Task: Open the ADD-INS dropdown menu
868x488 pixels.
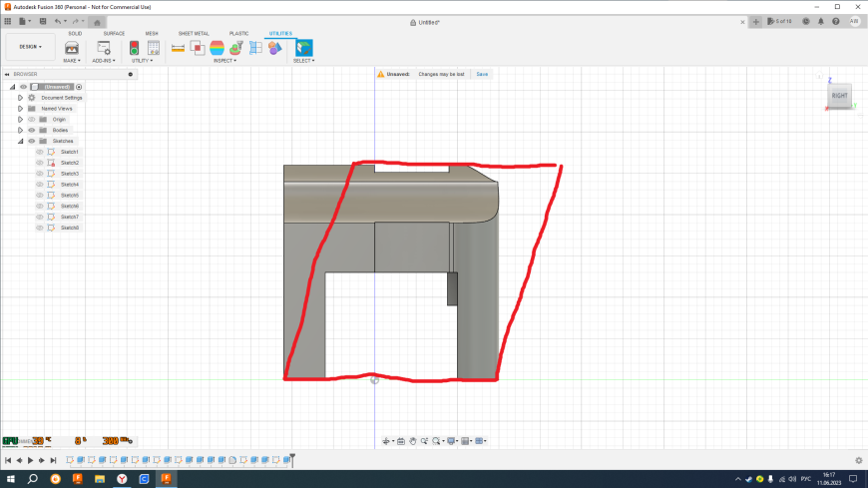Action: coord(104,61)
